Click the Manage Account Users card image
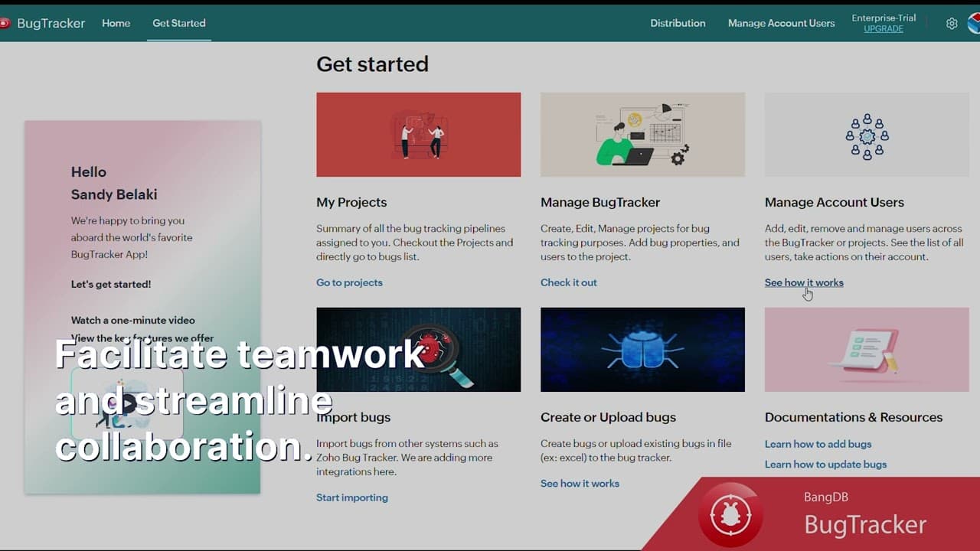Image resolution: width=980 pixels, height=551 pixels. tap(867, 135)
